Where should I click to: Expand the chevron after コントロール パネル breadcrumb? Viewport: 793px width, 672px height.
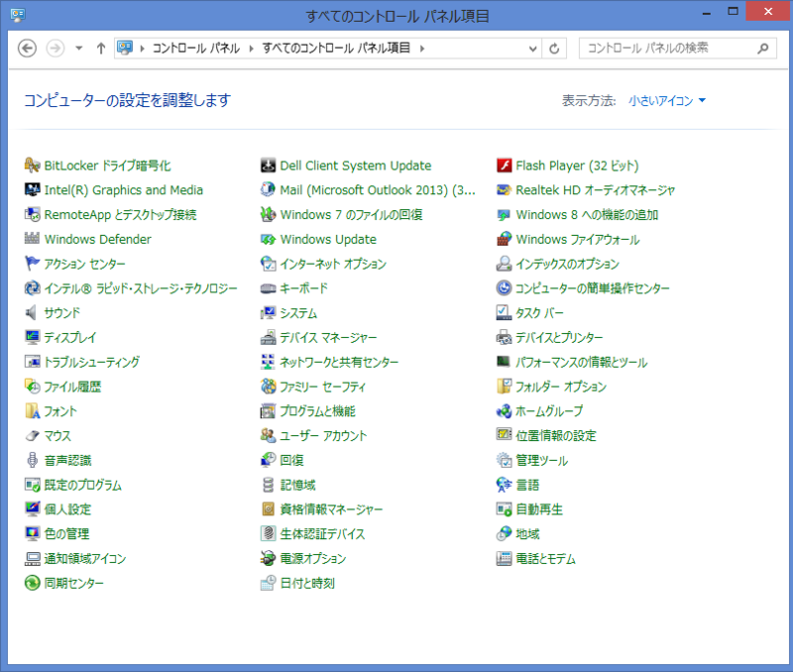click(252, 49)
